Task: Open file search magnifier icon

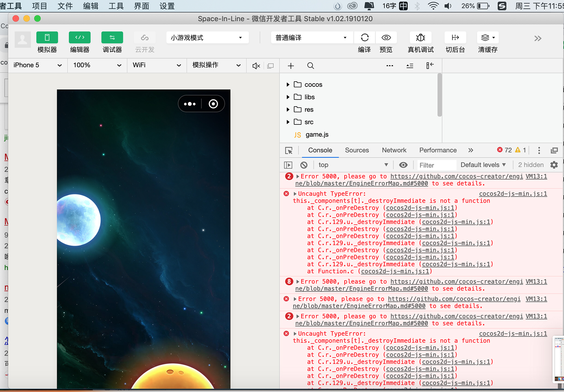Action: (x=310, y=66)
